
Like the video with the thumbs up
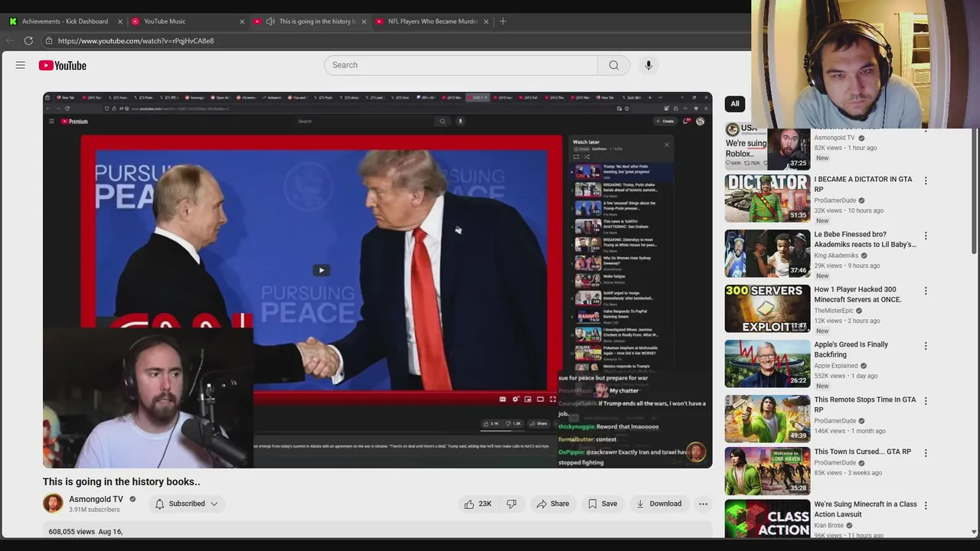477,504
